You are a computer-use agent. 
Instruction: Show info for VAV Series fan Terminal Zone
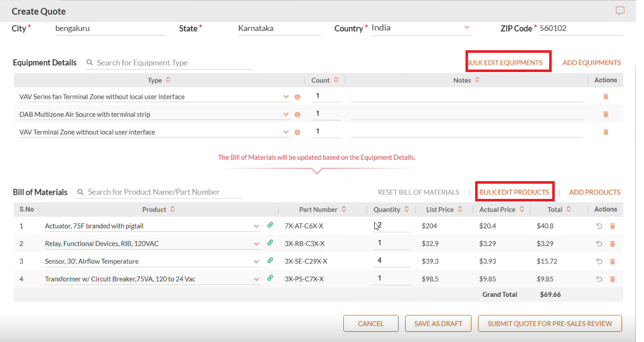coord(298,96)
